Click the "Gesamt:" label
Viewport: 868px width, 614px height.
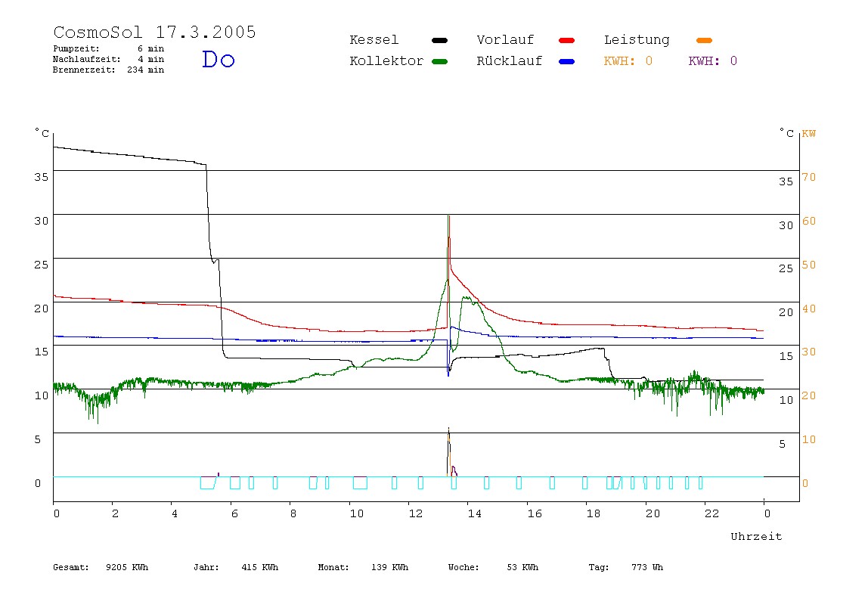[x=71, y=567]
